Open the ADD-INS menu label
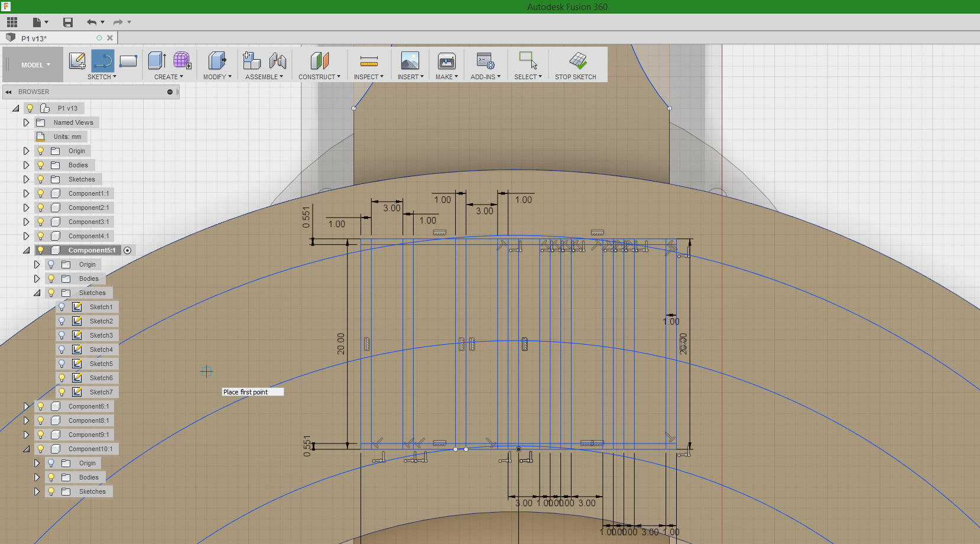 [485, 77]
